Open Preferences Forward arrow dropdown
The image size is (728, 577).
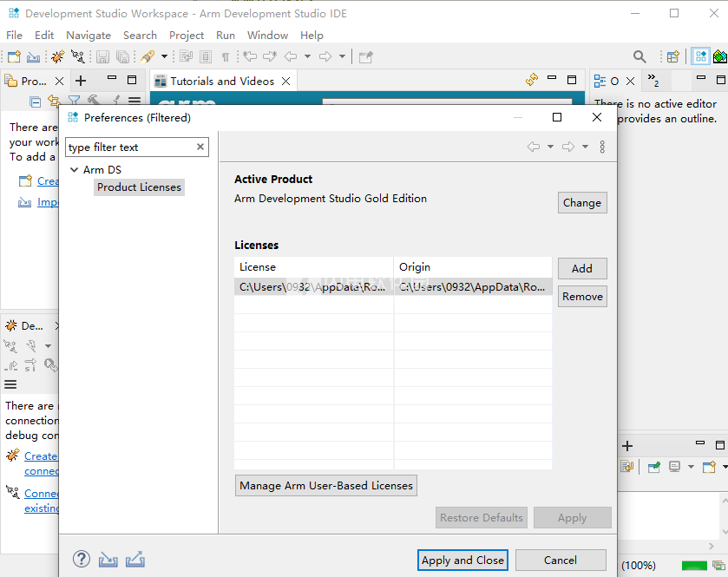click(x=585, y=147)
